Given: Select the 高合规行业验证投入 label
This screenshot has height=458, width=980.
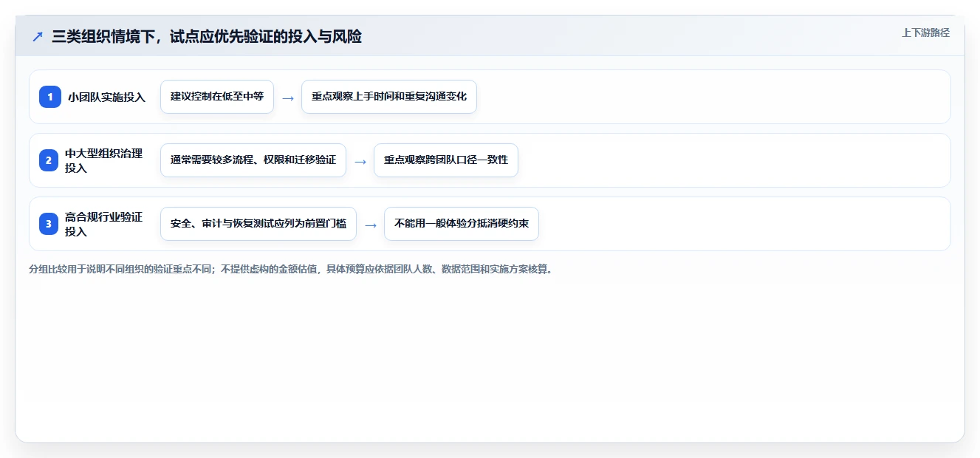Looking at the screenshot, I should point(104,224).
